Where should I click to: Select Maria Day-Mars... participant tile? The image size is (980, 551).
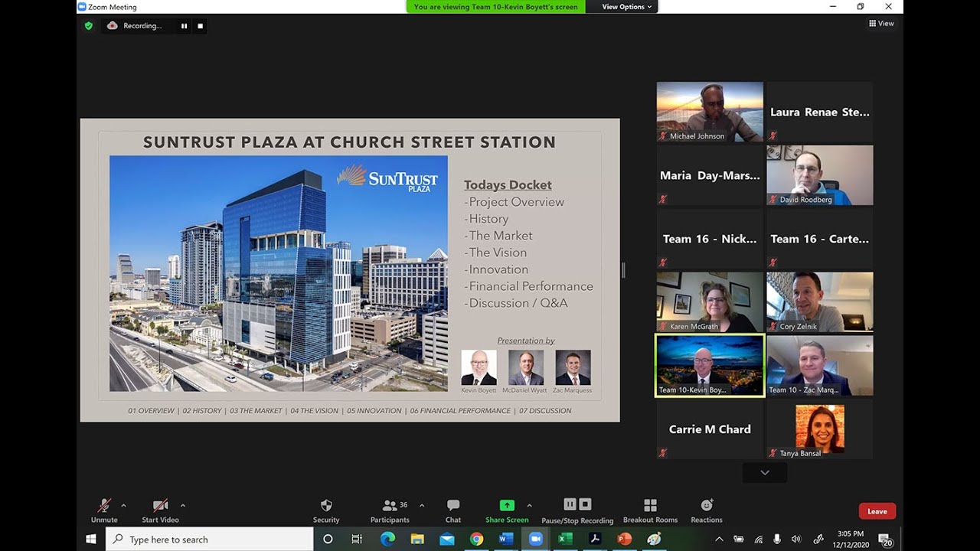pos(710,175)
